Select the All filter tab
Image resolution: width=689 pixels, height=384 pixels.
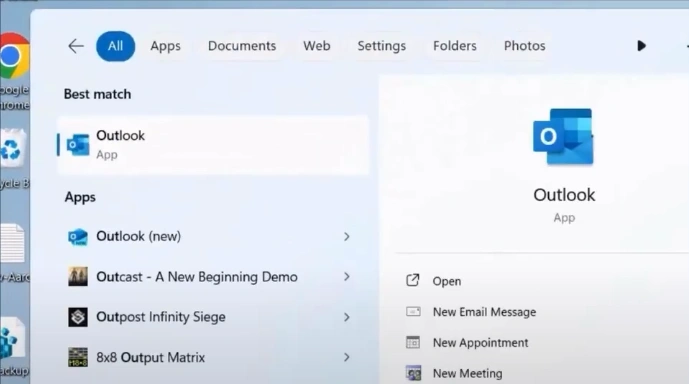[x=116, y=46]
